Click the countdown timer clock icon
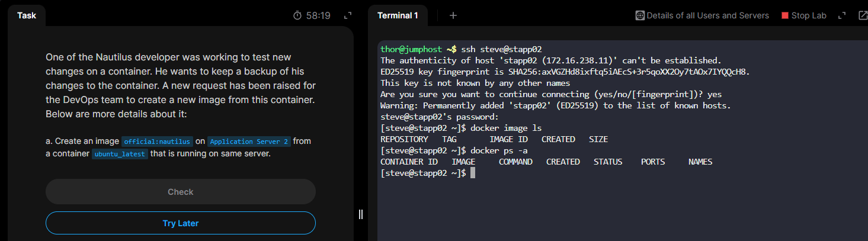This screenshot has width=868, height=241. (x=297, y=16)
